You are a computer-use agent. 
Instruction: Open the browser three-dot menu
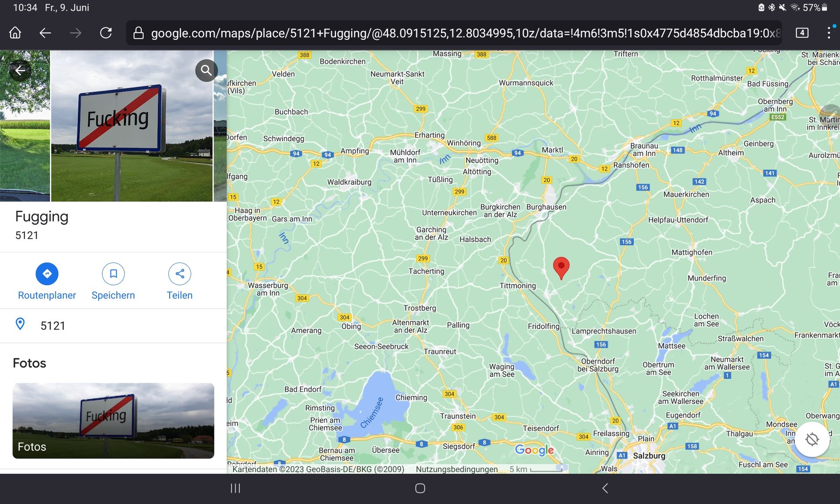click(828, 33)
